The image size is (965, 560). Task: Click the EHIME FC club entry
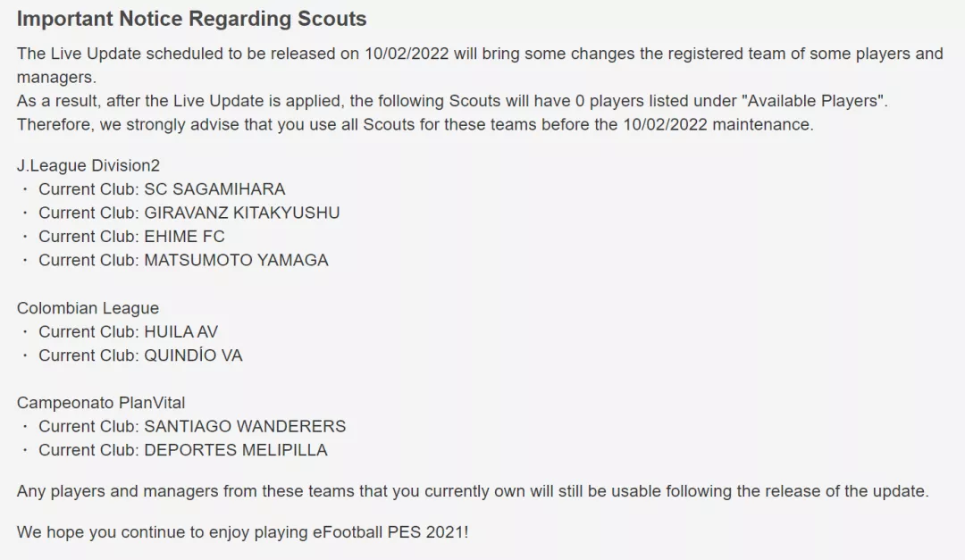131,237
